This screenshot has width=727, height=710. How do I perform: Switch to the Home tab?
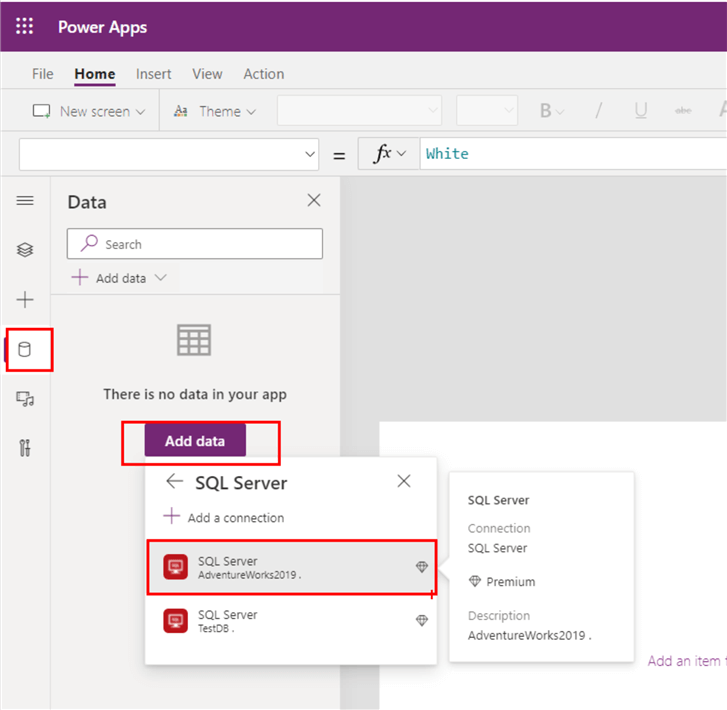click(95, 74)
